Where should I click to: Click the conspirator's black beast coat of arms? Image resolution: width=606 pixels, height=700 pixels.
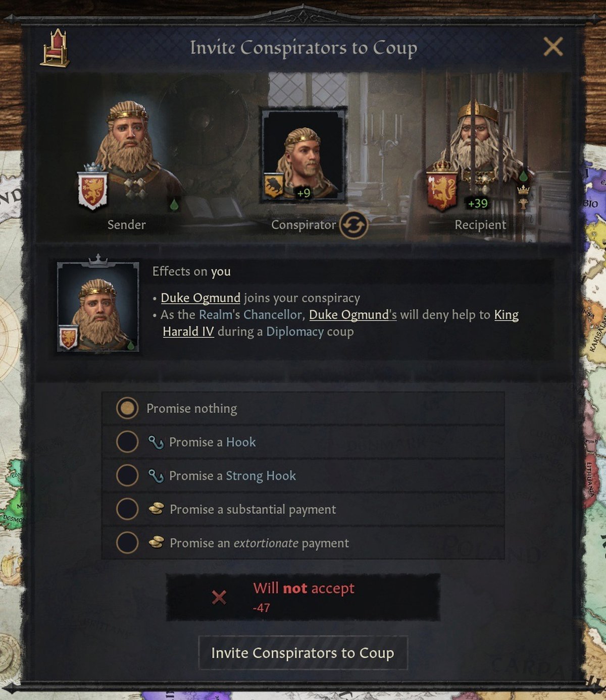(x=273, y=186)
